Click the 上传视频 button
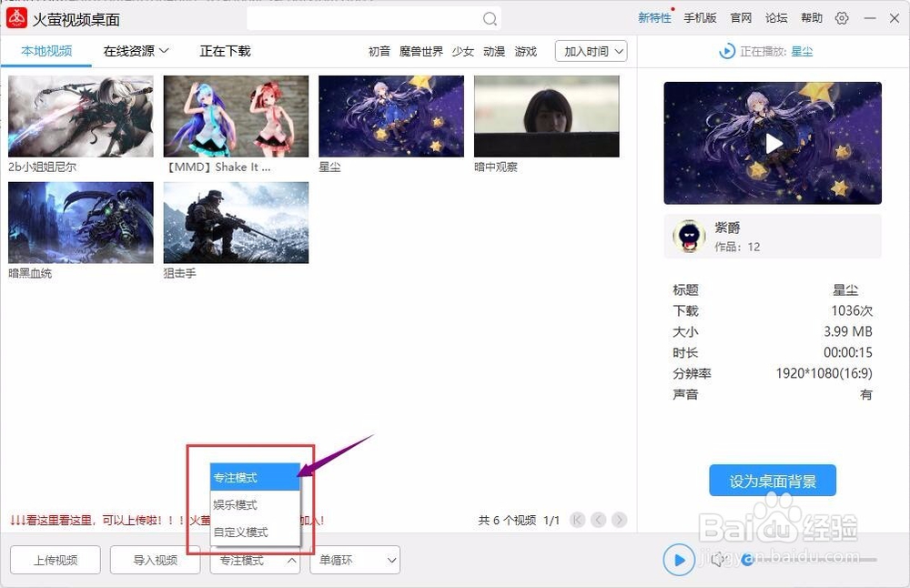Viewport: 910px width, 588px height. (x=56, y=560)
